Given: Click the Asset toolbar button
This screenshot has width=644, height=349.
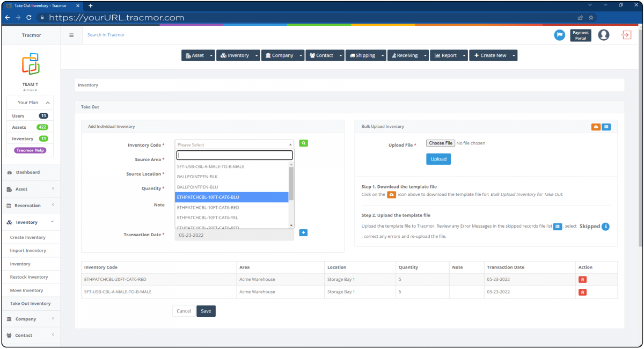Looking at the screenshot, I should [x=195, y=55].
